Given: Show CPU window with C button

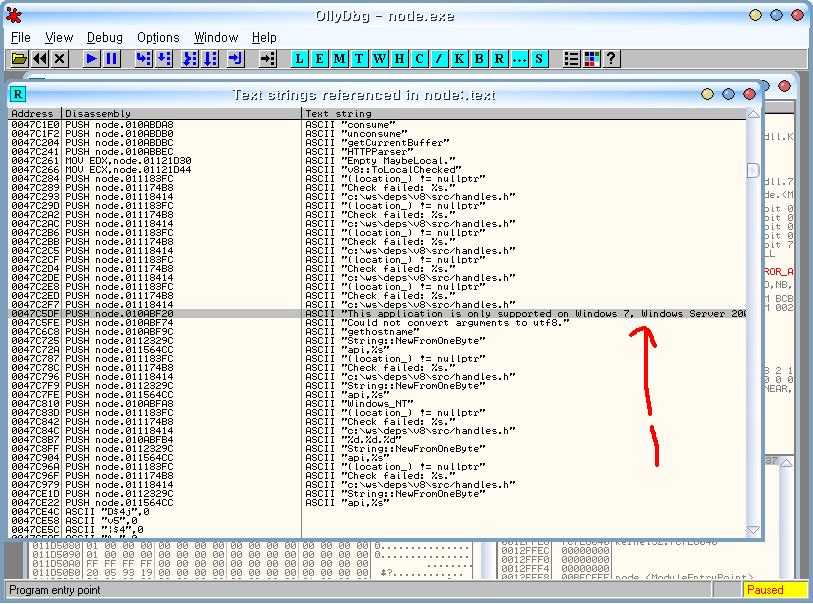Looking at the screenshot, I should (x=419, y=59).
